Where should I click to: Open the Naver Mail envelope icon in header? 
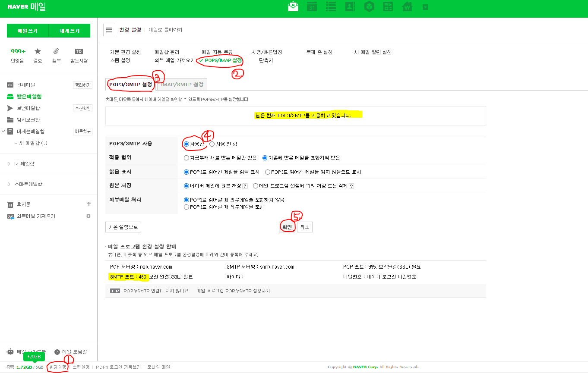293,6
